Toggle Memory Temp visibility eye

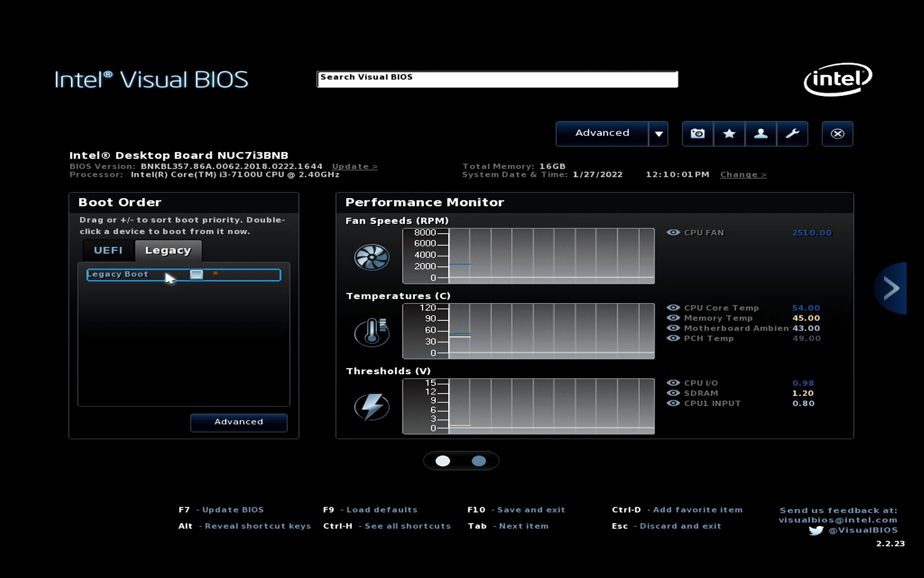coord(673,318)
